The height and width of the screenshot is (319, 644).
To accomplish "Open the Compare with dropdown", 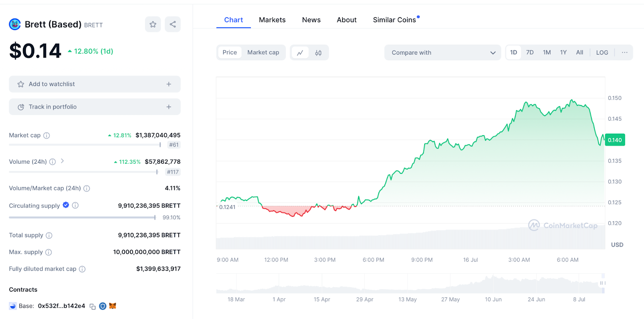I will pyautogui.click(x=443, y=53).
